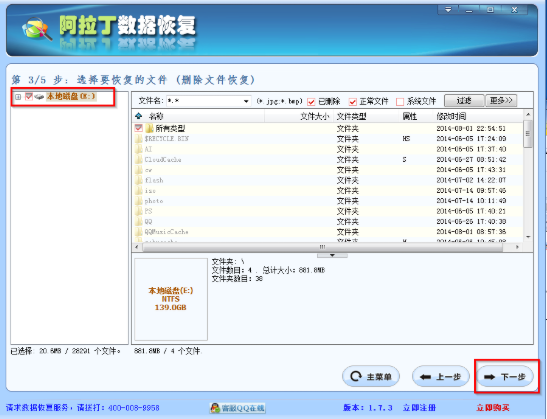Select the CloudCache folder name

pos(163,160)
